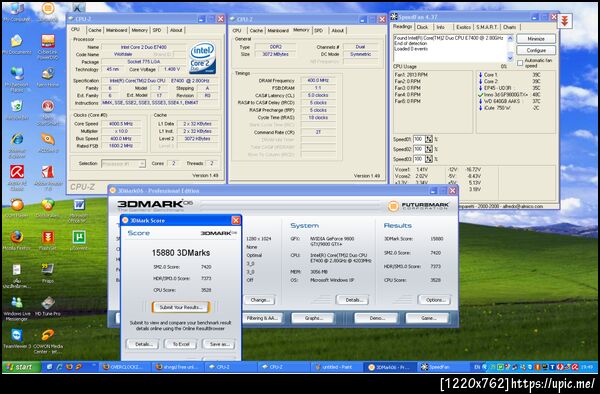Open My Network Places desktop icon
The image size is (600, 394).
click(17, 78)
